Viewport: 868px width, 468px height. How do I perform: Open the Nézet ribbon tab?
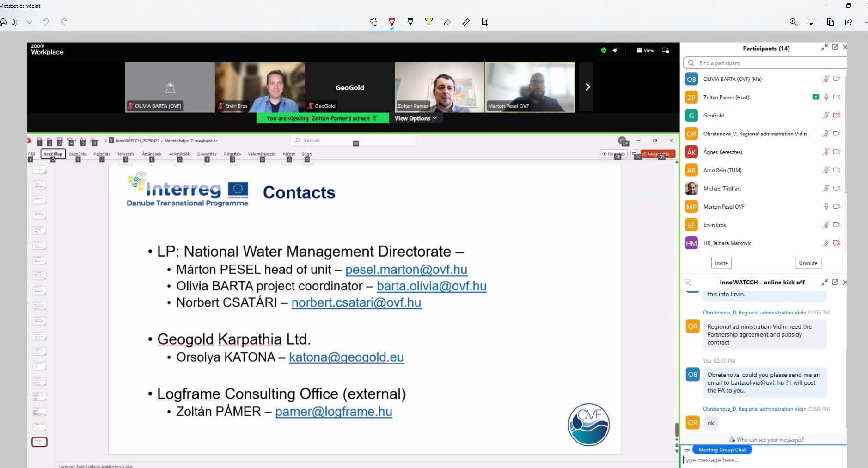pyautogui.click(x=289, y=154)
